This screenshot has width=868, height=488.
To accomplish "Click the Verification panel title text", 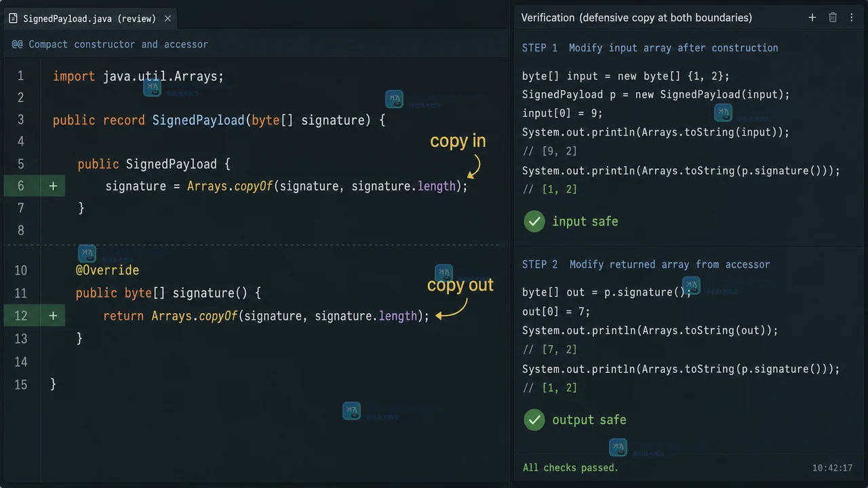I will pos(636,18).
